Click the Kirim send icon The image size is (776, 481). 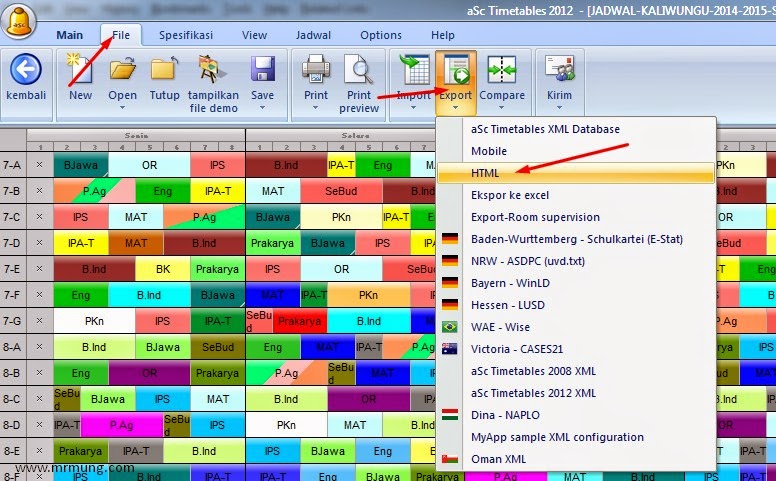(x=559, y=69)
